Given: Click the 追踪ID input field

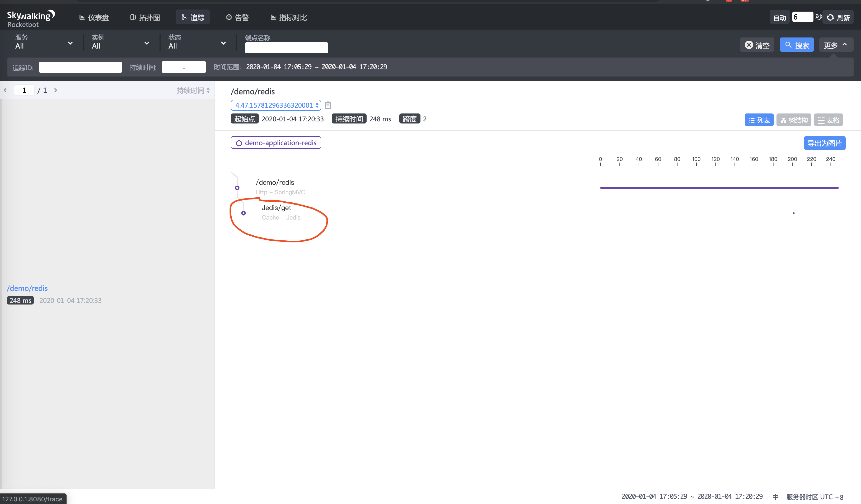Looking at the screenshot, I should 80,67.
